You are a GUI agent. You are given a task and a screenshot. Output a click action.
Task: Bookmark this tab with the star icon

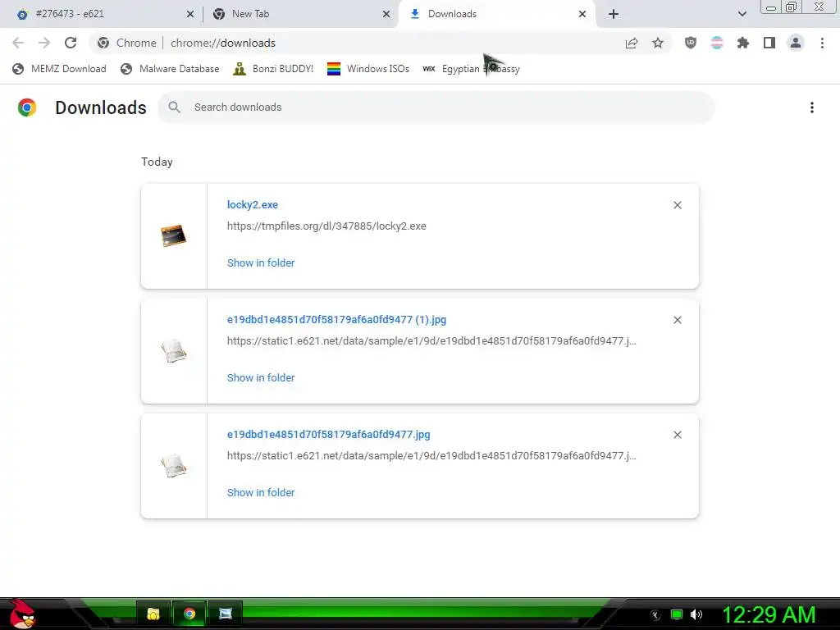point(658,43)
